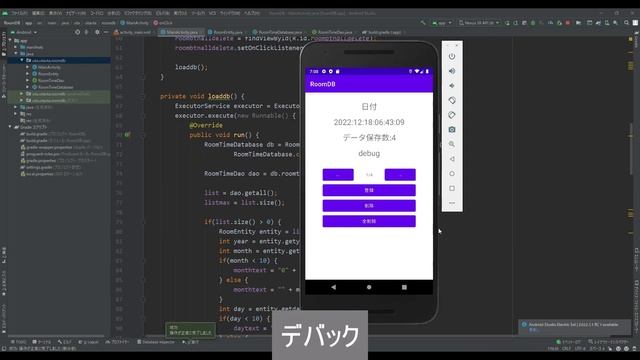
Task: Tap the 全削除 delete-all button in emulator app
Action: [x=369, y=221]
